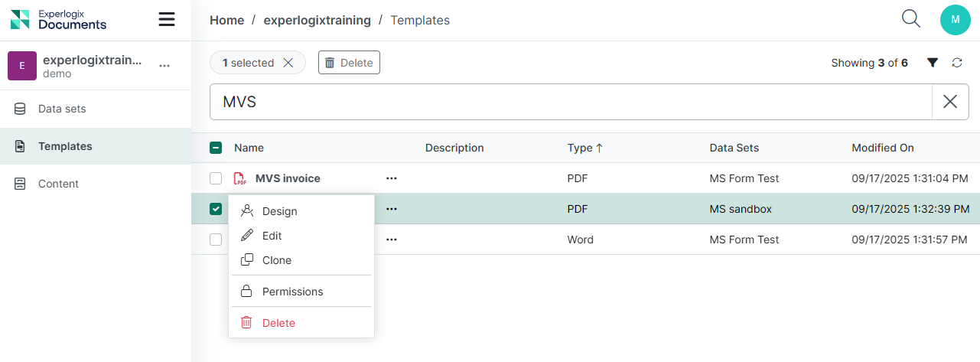Go to Home in breadcrumb
Viewport: 980px width, 362px height.
tap(226, 21)
